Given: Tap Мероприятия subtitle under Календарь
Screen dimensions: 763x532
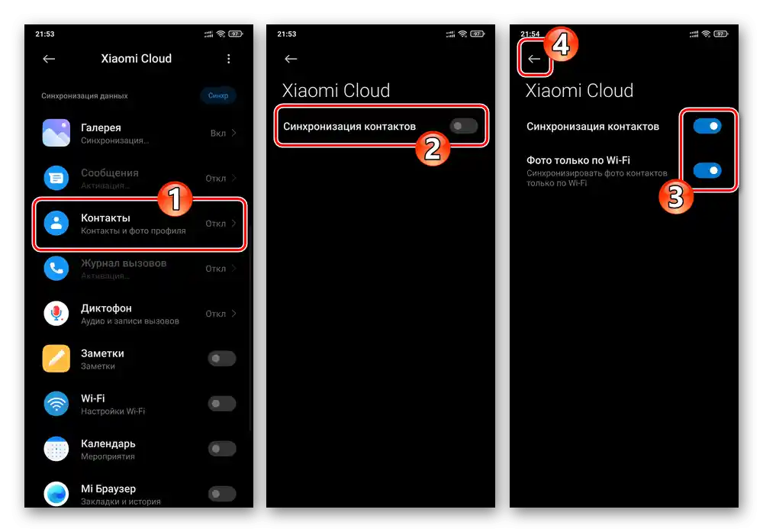Looking at the screenshot, I should pos(108,456).
